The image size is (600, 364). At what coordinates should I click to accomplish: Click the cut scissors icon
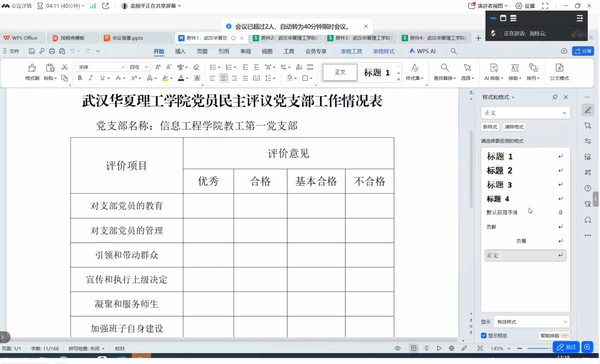pyautogui.click(x=64, y=67)
